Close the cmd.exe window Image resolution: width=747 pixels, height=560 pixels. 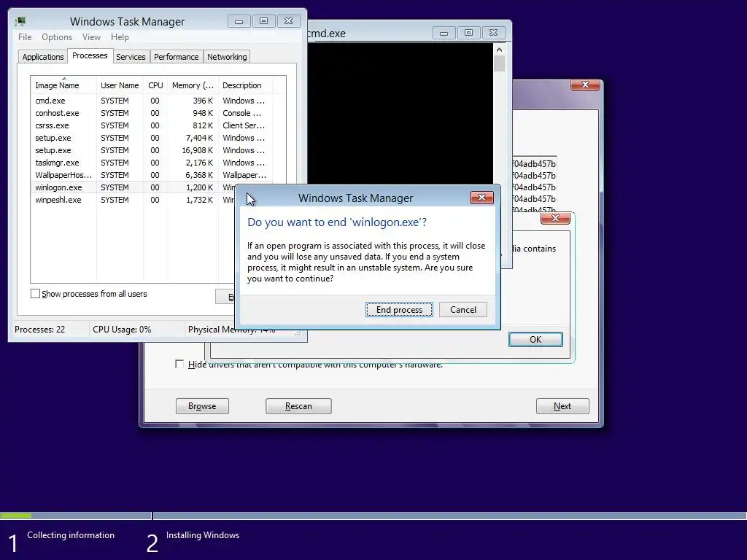494,33
